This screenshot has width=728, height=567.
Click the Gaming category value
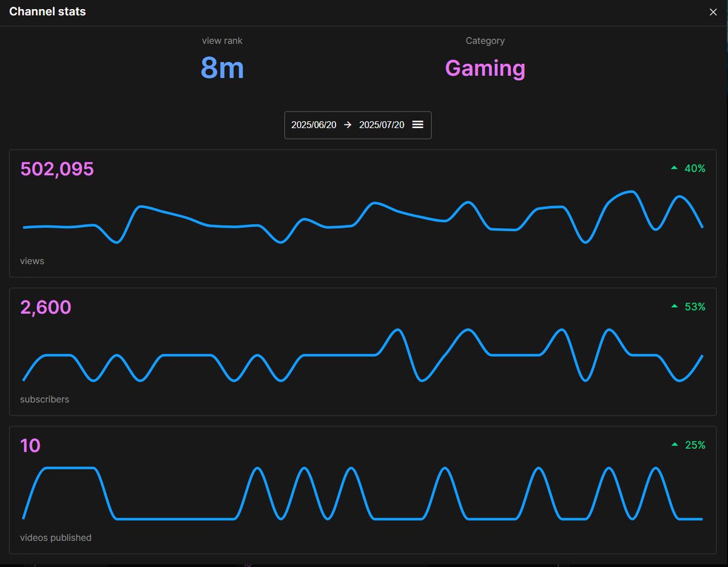485,68
